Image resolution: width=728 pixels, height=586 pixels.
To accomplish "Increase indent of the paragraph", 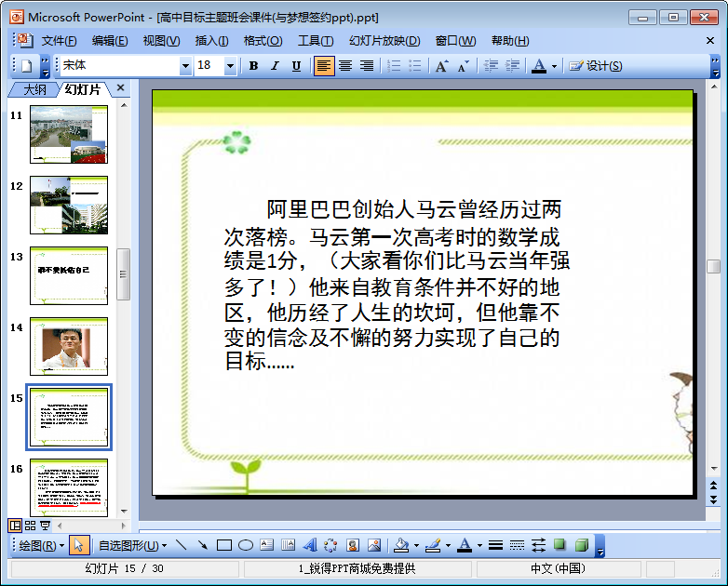I will coord(512,66).
